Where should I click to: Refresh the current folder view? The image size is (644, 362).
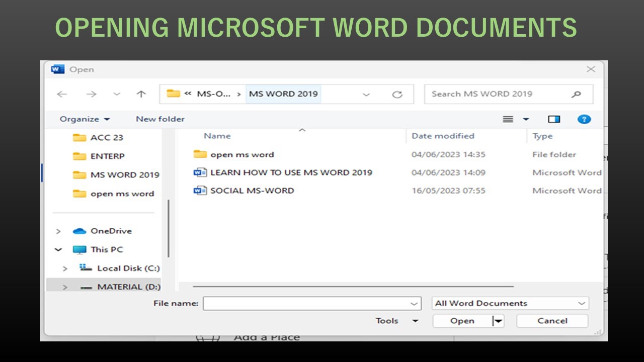click(397, 95)
